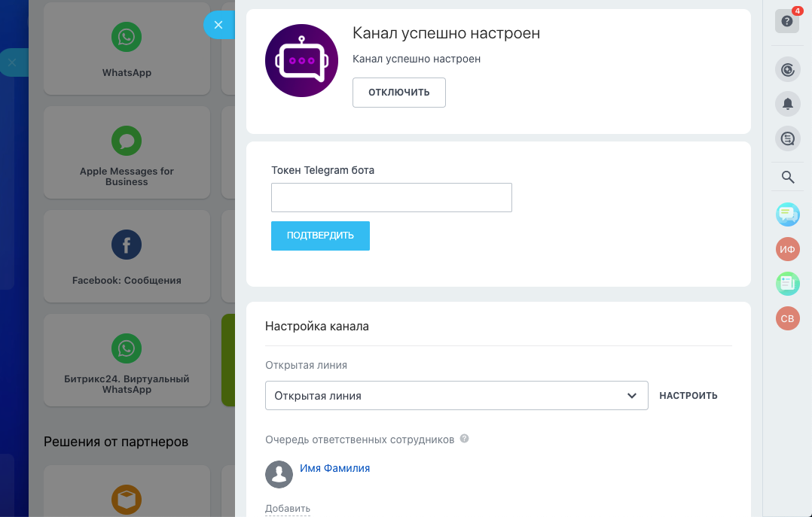Image resolution: width=812 pixels, height=517 pixels.
Task: Select the WhatsApp channel tile
Action: 127,48
